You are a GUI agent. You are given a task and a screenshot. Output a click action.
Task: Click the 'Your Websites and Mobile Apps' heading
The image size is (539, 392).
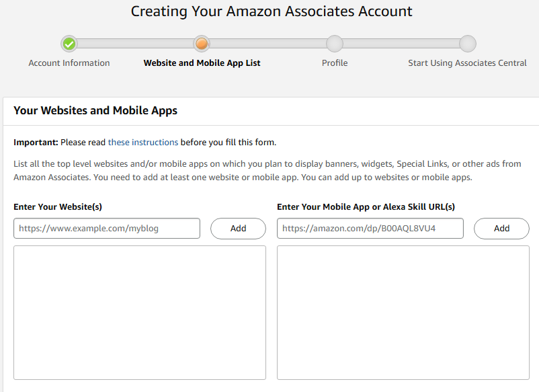95,110
